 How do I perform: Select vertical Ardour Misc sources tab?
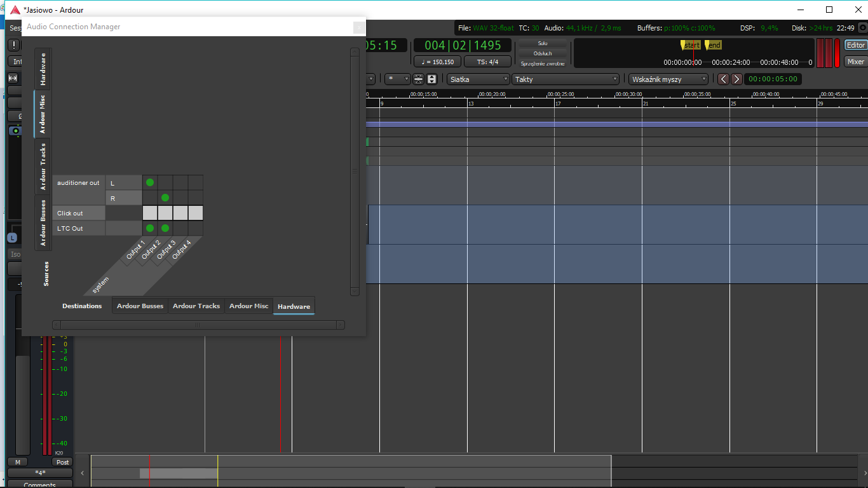(43, 114)
